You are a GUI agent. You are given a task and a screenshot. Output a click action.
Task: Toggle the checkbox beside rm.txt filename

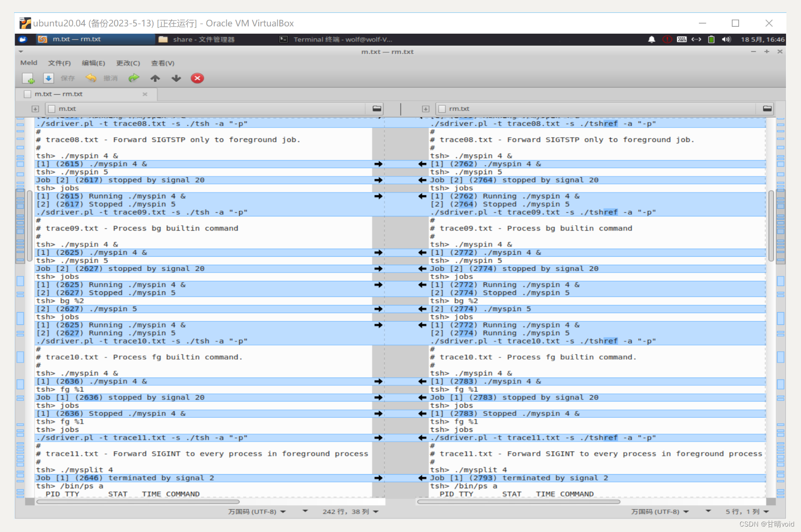click(442, 109)
